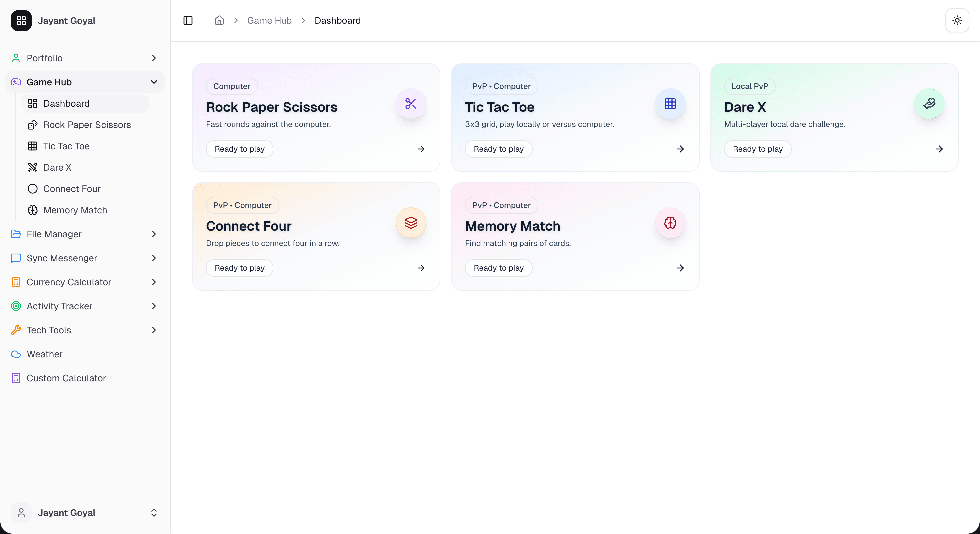The height and width of the screenshot is (534, 980).
Task: Click the brain icon on Memory Match card
Action: 670,223
